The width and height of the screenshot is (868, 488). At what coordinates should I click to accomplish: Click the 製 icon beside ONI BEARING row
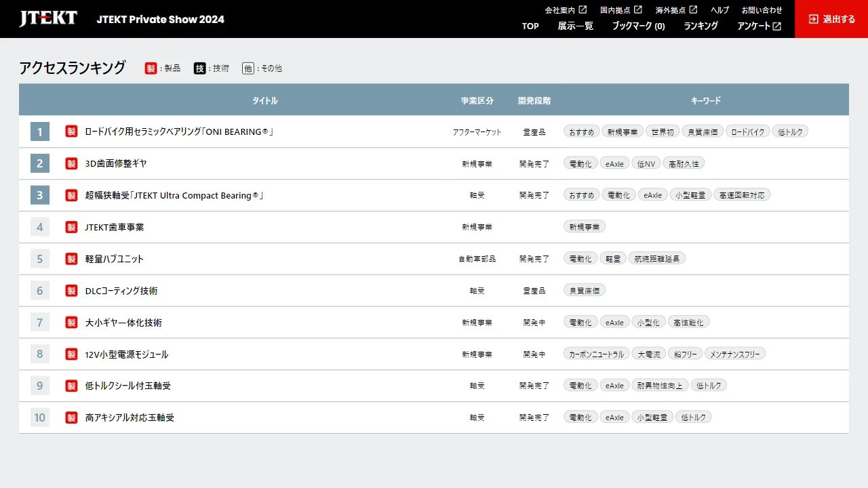coord(71,131)
